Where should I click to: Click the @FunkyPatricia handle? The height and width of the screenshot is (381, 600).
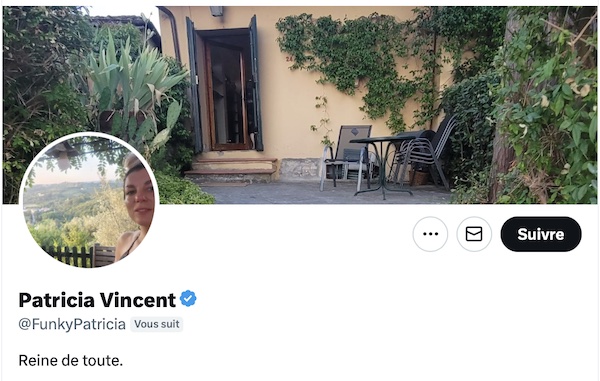pos(72,324)
